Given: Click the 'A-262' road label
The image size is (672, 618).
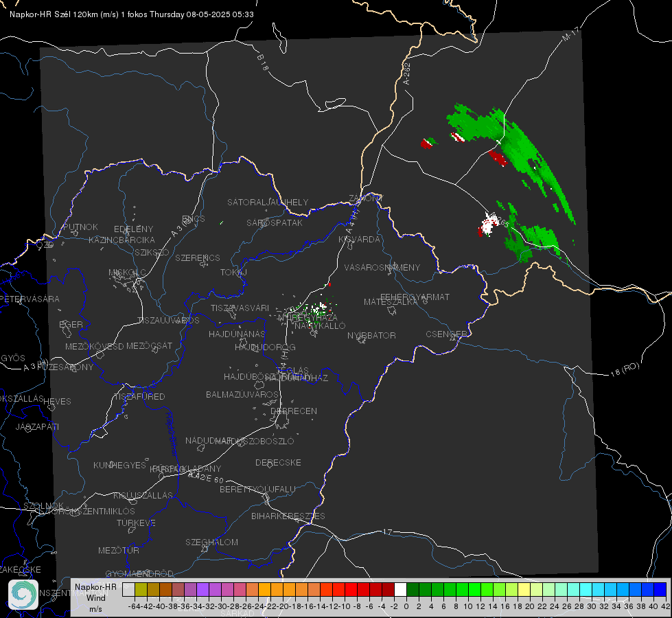Looking at the screenshot, I should [407, 73].
